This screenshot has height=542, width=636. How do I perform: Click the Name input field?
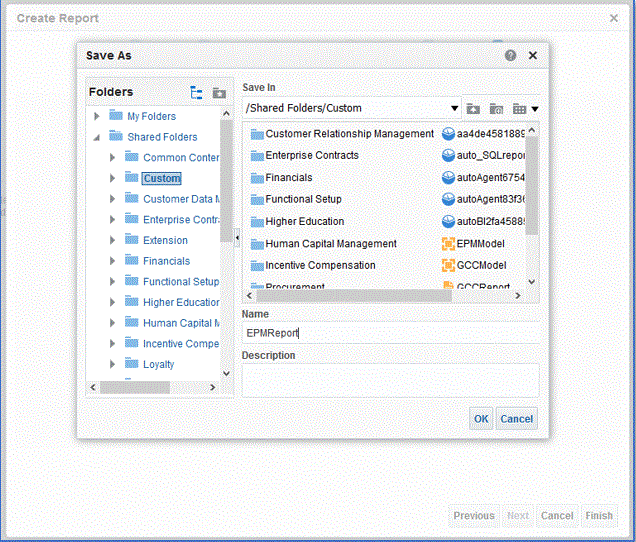tap(390, 333)
